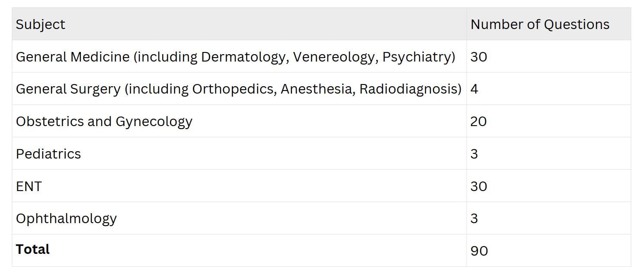Screen dimensions: 644x279
Task: Click the question count for General Medicine
Action: [x=478, y=57]
